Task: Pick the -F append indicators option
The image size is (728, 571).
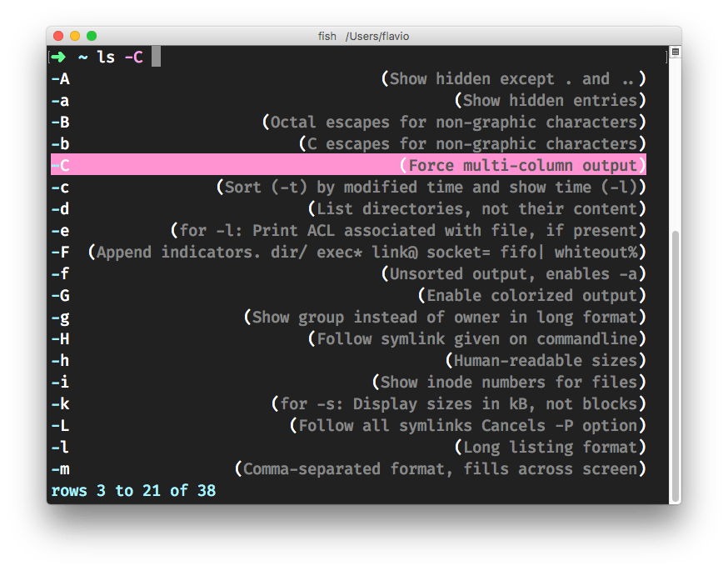Action: click(x=348, y=252)
